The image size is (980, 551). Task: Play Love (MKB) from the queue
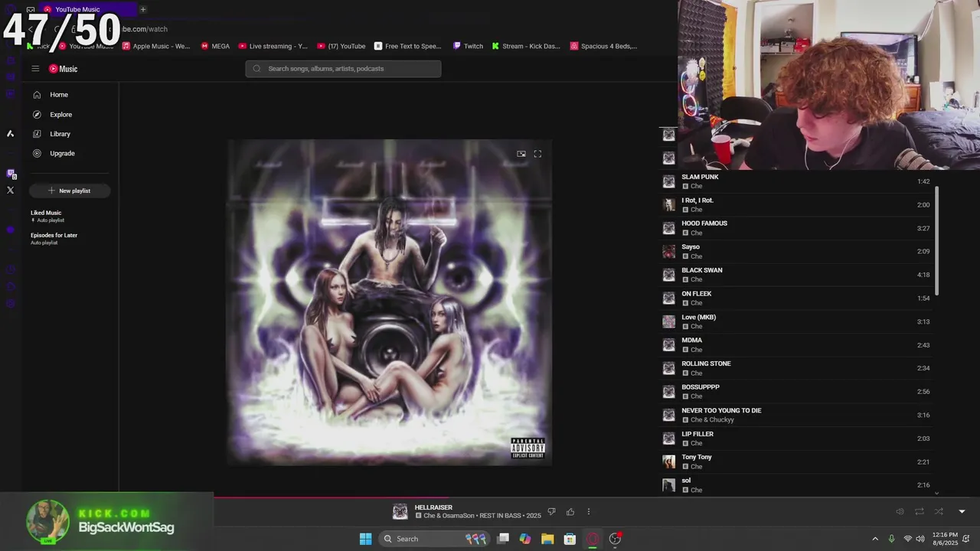[x=796, y=321]
